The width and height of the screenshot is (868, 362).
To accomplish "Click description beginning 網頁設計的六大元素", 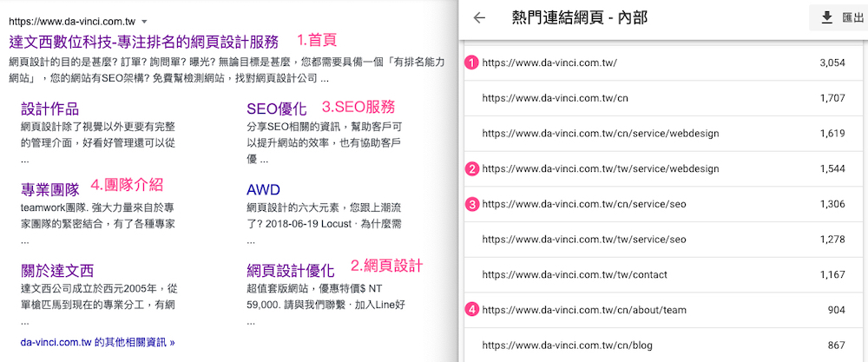I will click(325, 224).
